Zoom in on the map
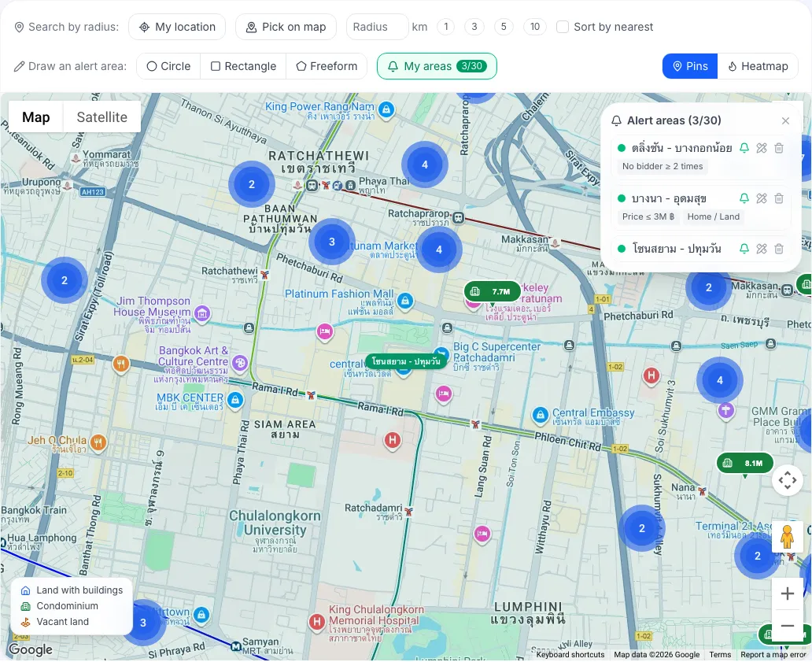This screenshot has width=812, height=662. [787, 594]
